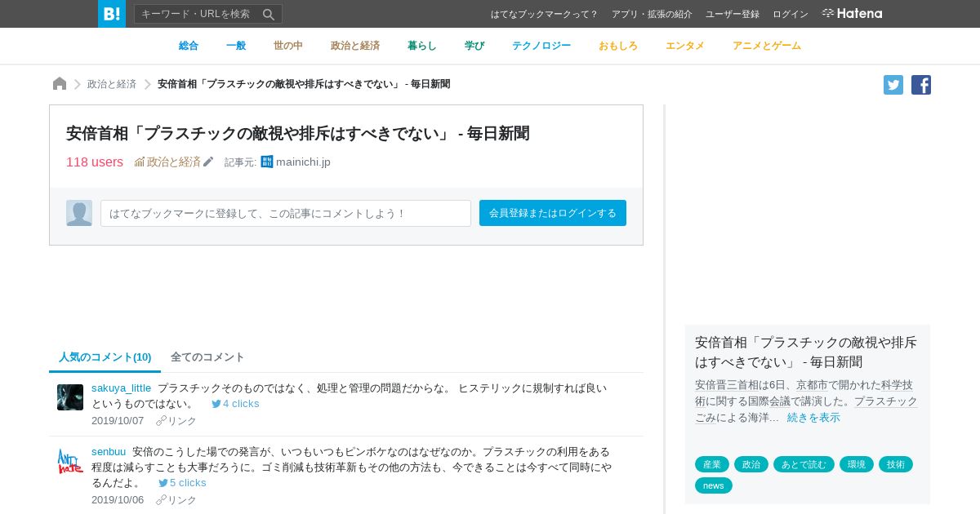This screenshot has width=980, height=514.
Task: Switch to 全てのコメント tab
Action: (x=207, y=357)
